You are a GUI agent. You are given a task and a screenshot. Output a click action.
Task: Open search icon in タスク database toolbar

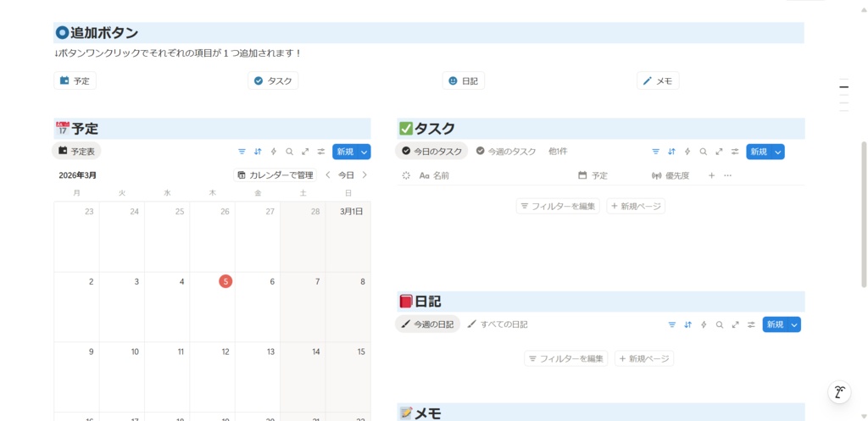click(703, 152)
